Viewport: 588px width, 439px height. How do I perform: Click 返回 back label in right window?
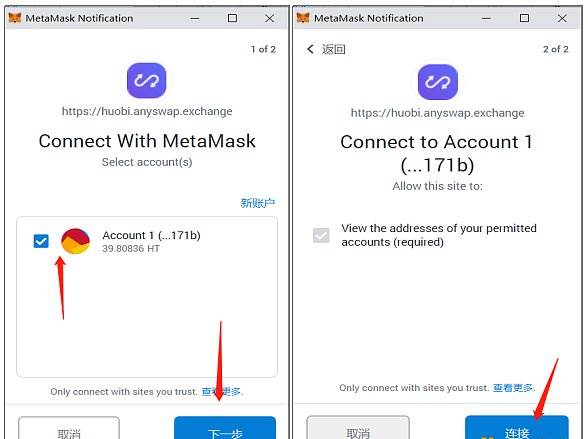[333, 49]
